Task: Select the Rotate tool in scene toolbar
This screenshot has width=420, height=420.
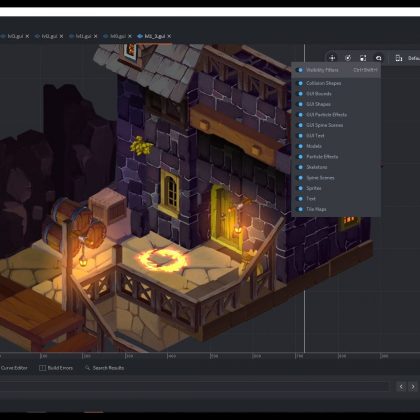Action: click(x=348, y=58)
